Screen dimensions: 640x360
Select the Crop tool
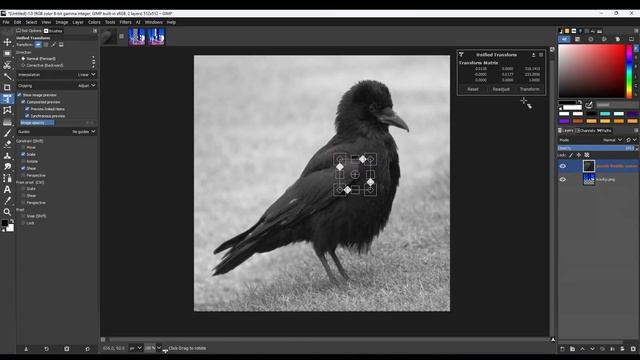7,87
